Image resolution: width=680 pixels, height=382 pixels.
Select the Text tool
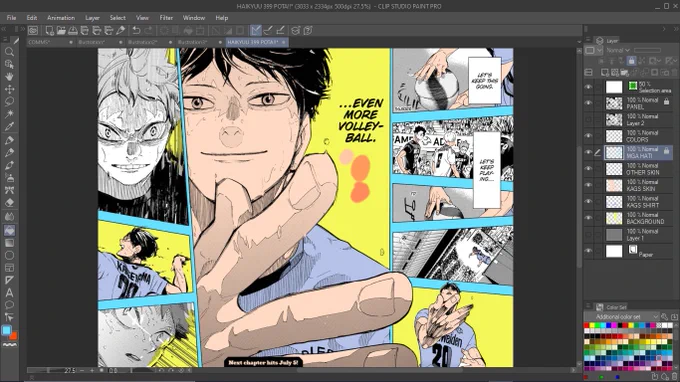tap(9, 293)
